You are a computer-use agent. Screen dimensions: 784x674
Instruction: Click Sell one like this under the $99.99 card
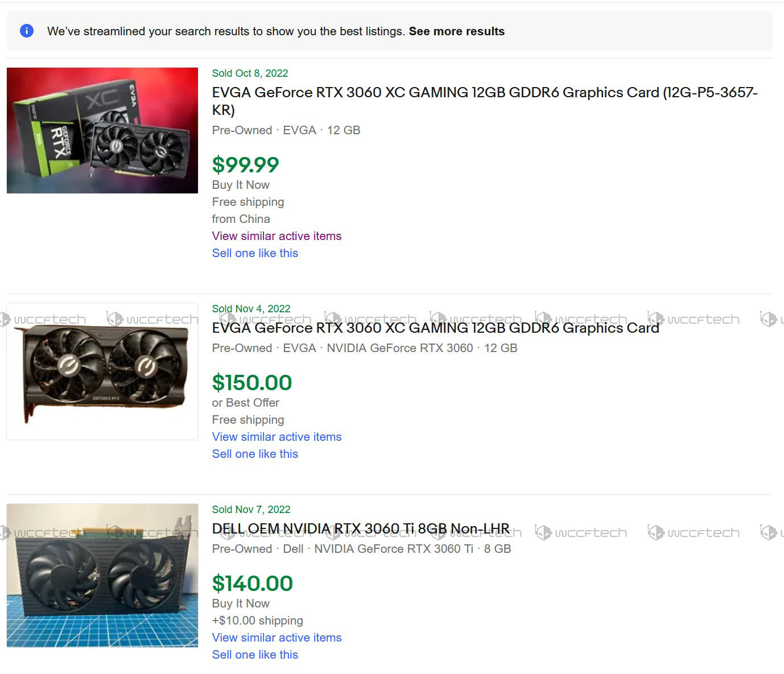[x=255, y=253]
